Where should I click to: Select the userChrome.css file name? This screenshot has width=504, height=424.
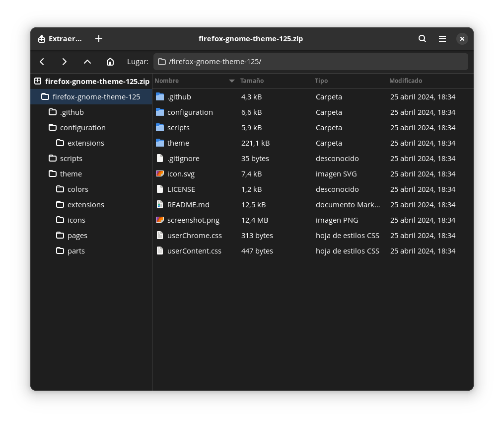click(195, 236)
